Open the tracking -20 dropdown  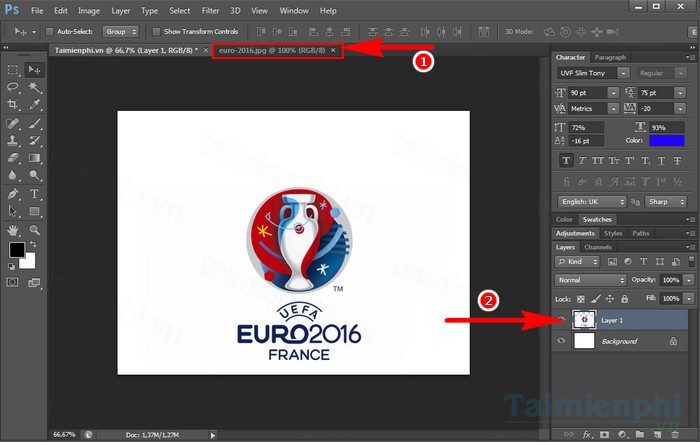click(680, 108)
